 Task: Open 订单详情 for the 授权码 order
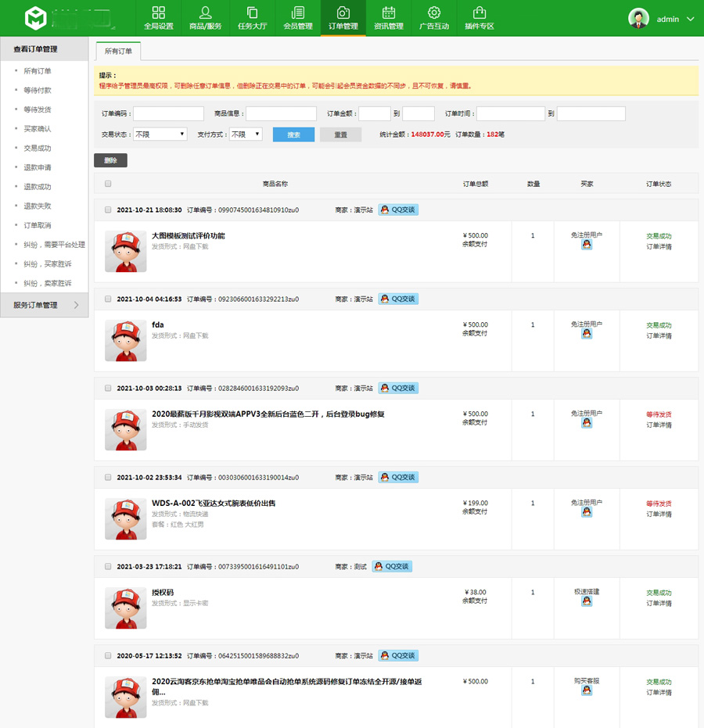click(x=659, y=604)
